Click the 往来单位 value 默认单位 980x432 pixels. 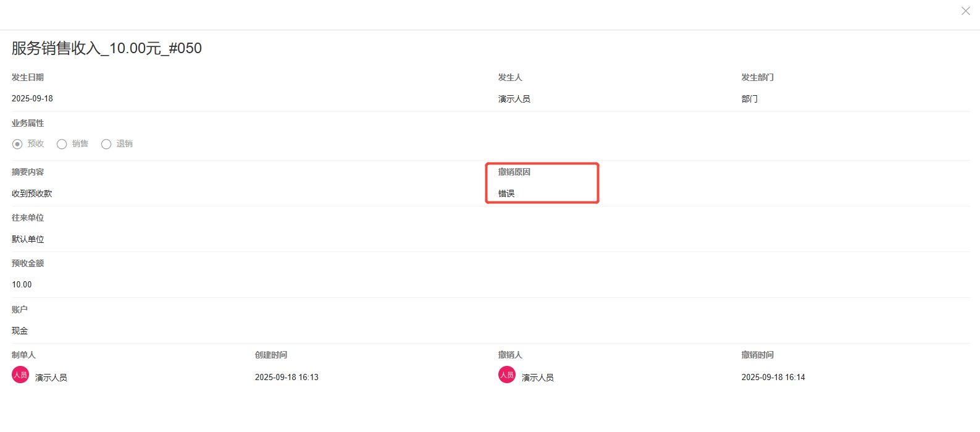pyautogui.click(x=28, y=239)
